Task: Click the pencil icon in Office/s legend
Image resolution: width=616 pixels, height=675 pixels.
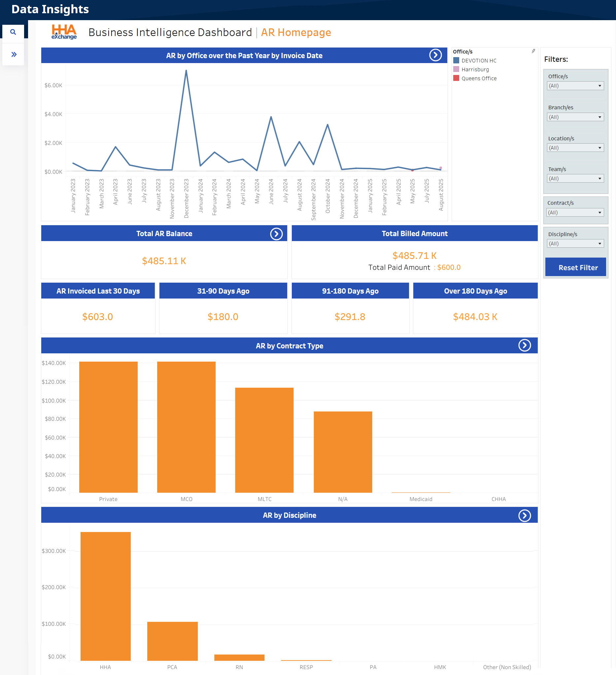Action: (x=533, y=51)
